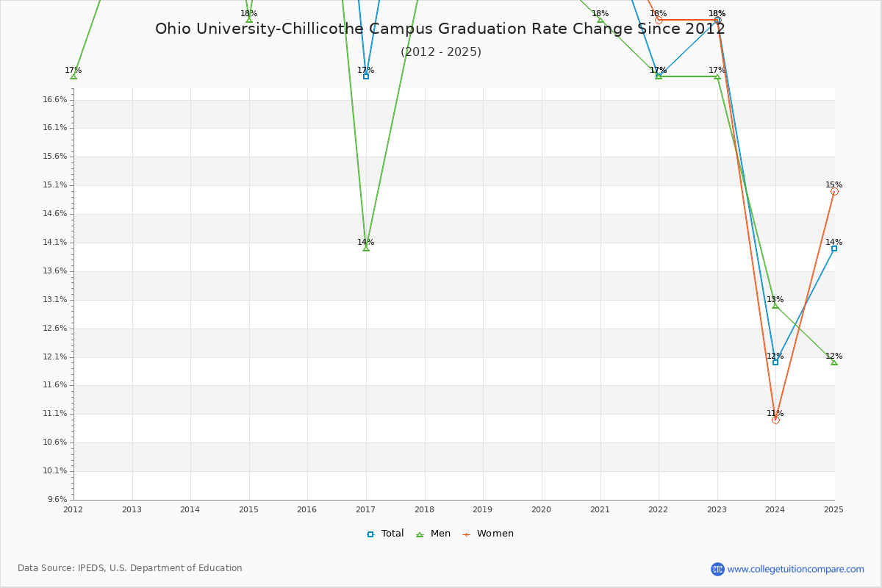Click the 2025 Total 14% data point
882x588 pixels.
834,248
